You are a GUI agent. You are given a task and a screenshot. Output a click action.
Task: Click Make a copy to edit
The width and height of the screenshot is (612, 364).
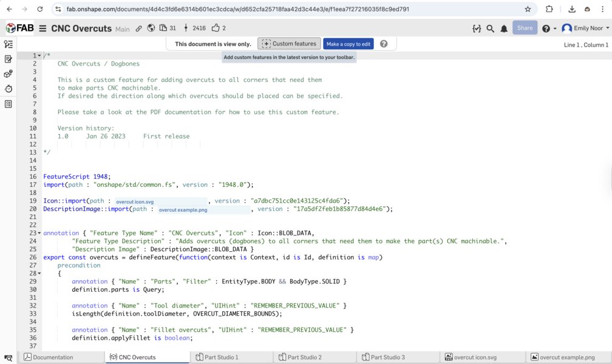coord(348,44)
